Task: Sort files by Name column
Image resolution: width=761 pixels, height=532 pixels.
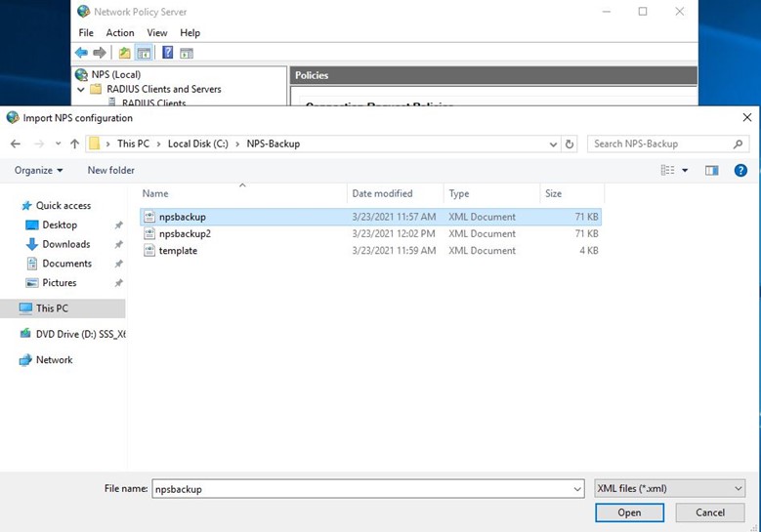Action: [x=242, y=193]
